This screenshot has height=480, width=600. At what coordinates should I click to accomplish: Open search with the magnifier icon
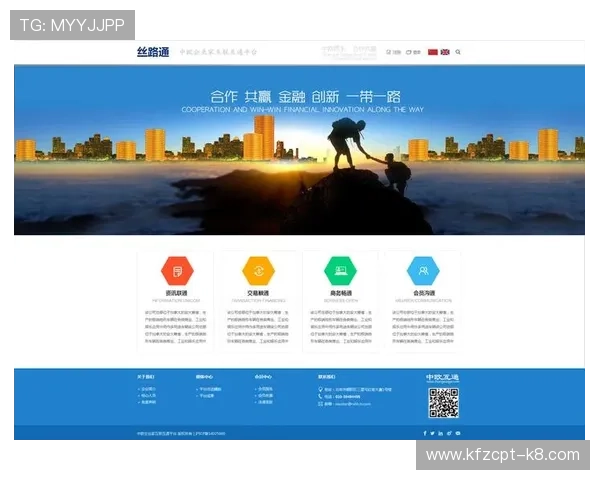[458, 52]
